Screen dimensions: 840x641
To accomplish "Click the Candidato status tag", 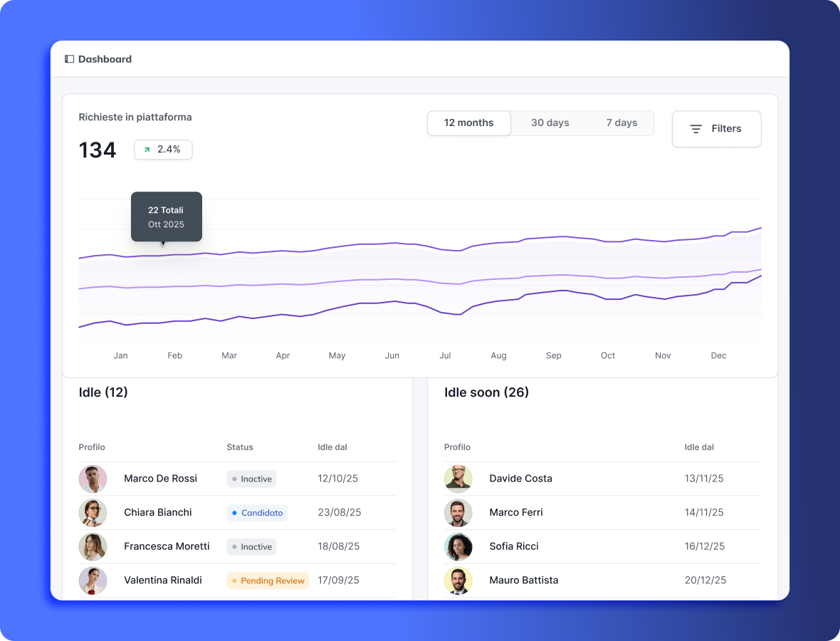I will [x=257, y=513].
